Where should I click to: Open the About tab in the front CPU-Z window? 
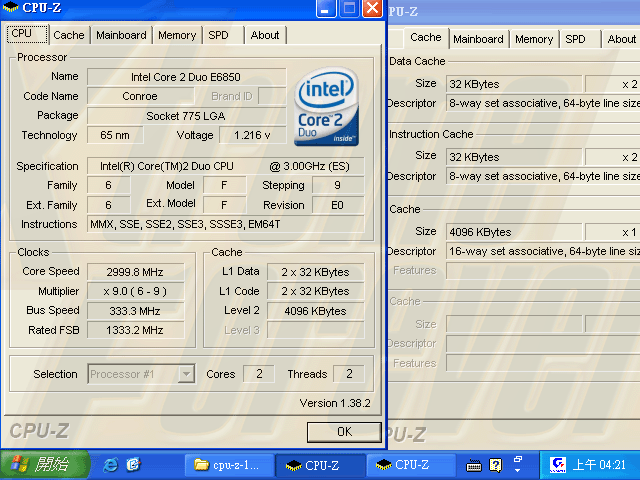pyautogui.click(x=265, y=35)
